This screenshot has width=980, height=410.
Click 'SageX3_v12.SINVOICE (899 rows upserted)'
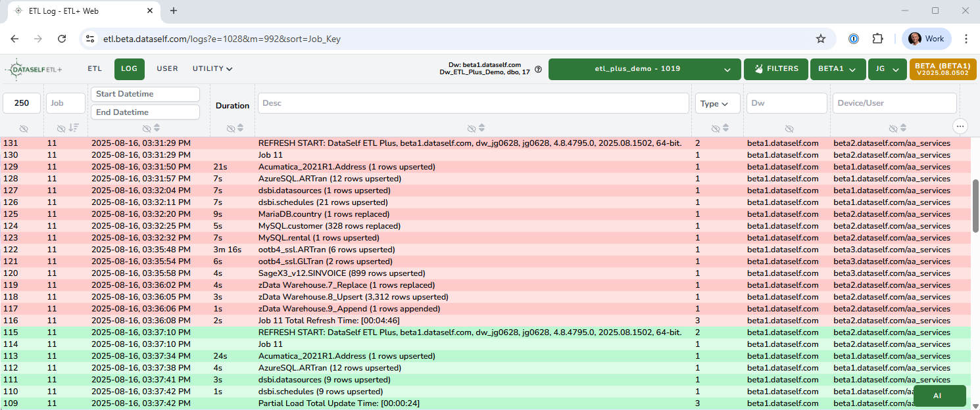click(x=341, y=273)
